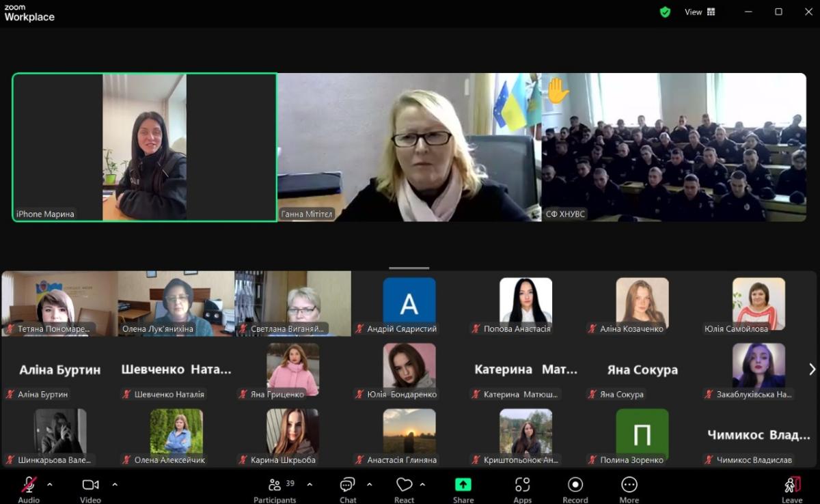Go to next page of gallery participants
820x504 pixels.
coord(812,369)
